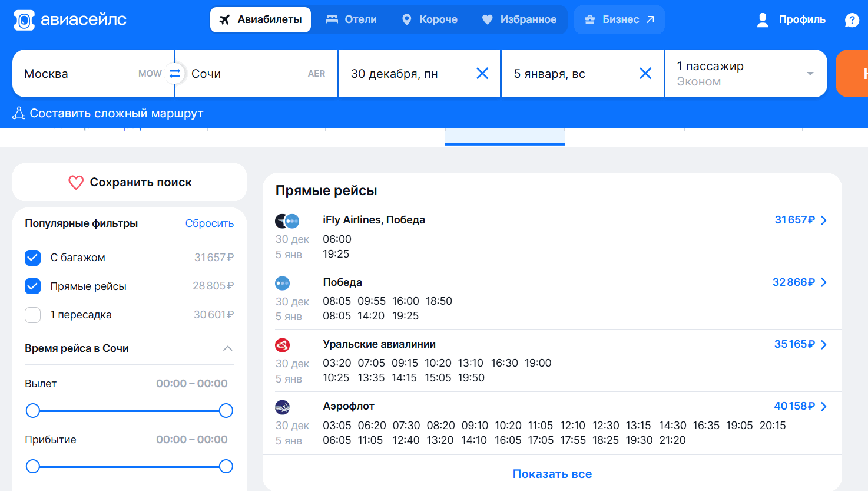Screen dimensions: 868x491
Task: Open the passengers and class dropdown
Action: [x=746, y=74]
